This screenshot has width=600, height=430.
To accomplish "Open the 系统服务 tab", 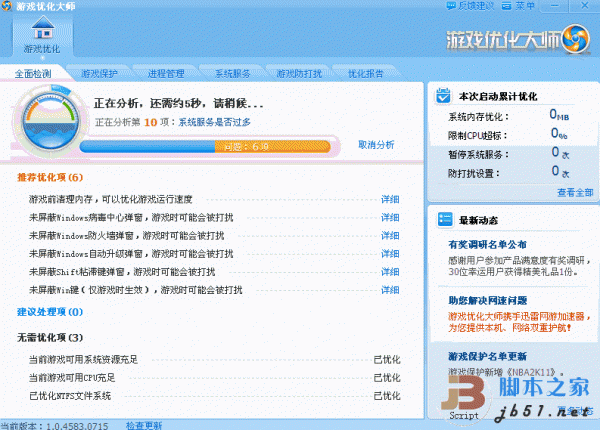I will pyautogui.click(x=233, y=73).
